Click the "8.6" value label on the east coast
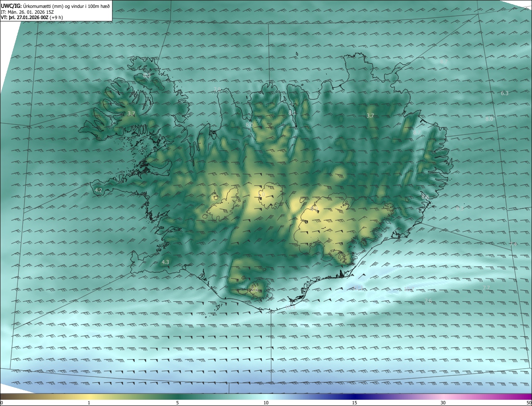The height and width of the screenshot is (406, 532). point(425,197)
